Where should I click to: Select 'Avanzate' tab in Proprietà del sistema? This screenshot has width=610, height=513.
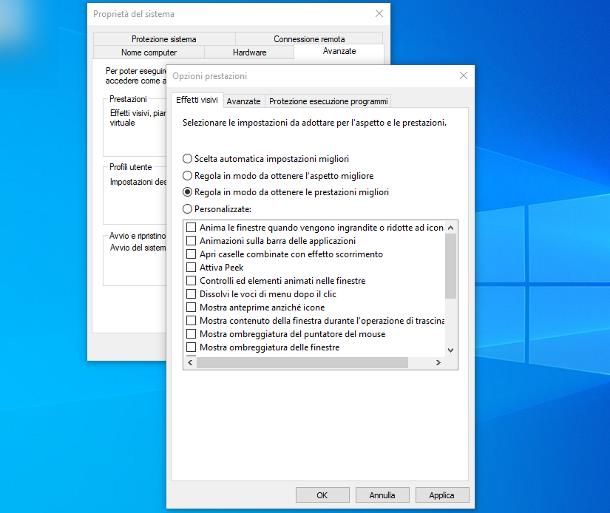point(339,51)
